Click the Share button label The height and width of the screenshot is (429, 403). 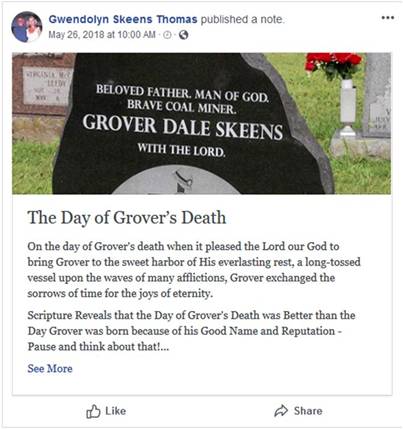click(308, 411)
